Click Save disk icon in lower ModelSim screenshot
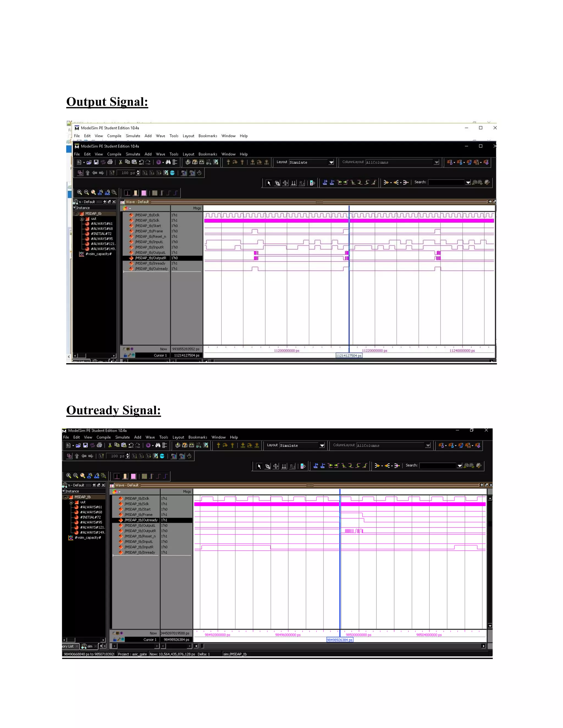 85,445
